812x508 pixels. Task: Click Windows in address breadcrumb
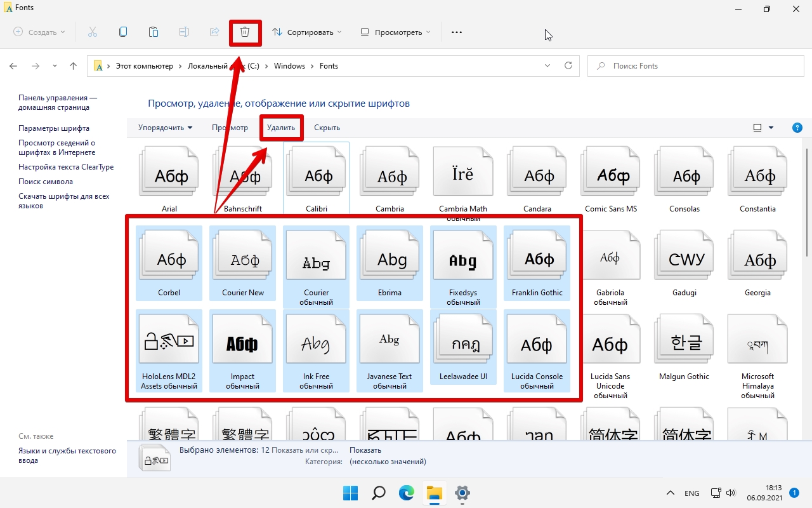click(289, 66)
